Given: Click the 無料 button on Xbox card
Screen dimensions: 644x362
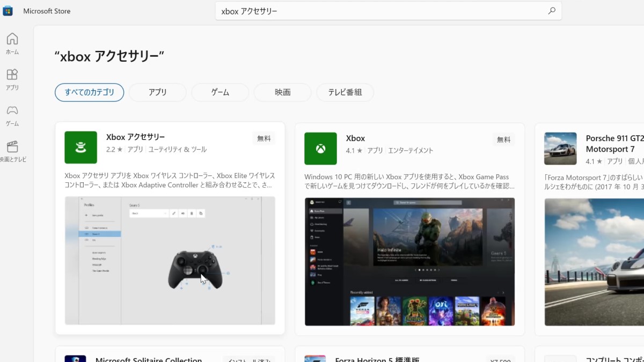Looking at the screenshot, I should [x=504, y=139].
